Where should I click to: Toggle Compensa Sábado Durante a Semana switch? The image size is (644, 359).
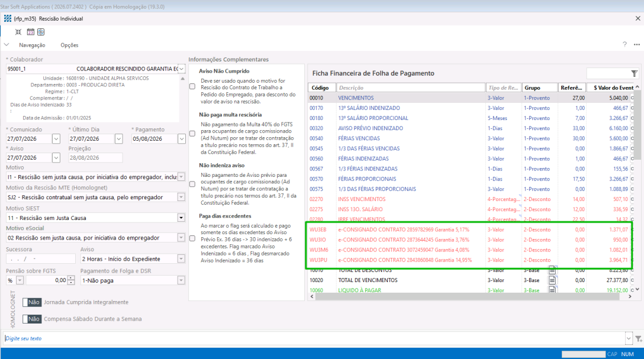(32, 319)
